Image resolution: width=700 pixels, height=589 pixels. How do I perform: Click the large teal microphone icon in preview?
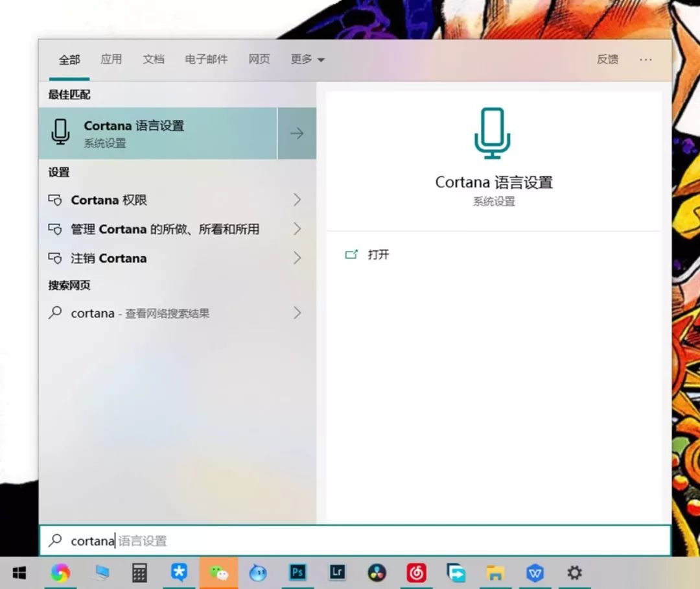point(493,133)
